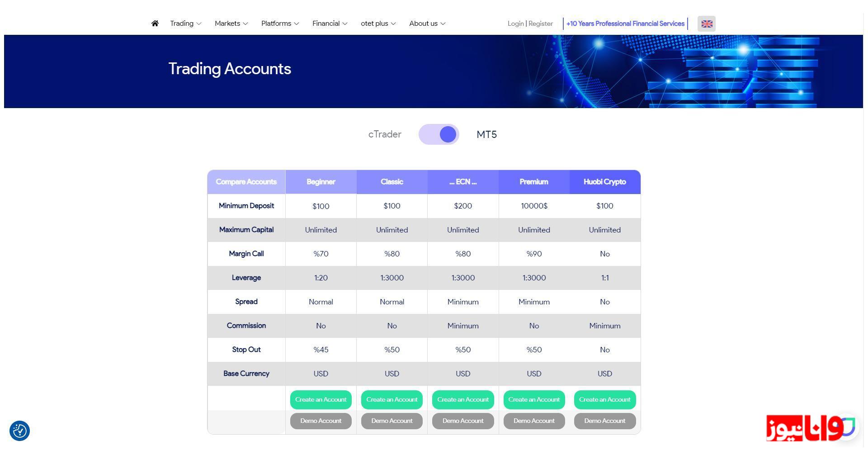Open the cookie preferences icon
Screen dimensions: 868x460
[x=19, y=431]
